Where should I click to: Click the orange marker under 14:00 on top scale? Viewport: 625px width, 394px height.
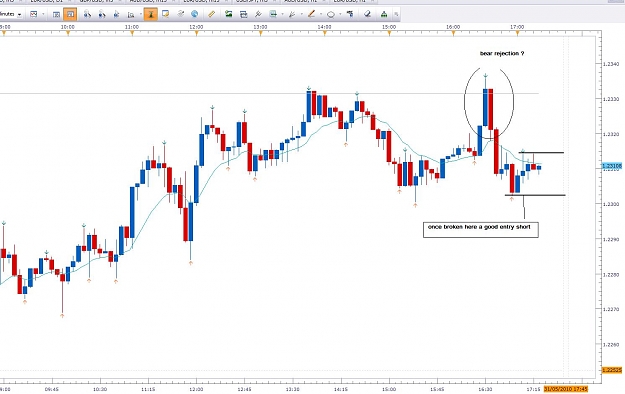pos(325,34)
